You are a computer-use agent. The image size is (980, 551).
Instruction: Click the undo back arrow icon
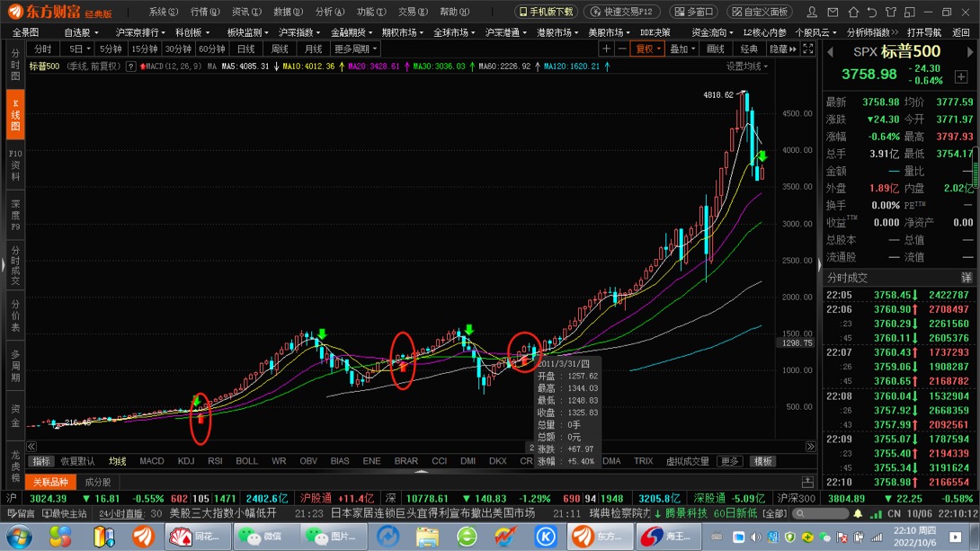(x=872, y=12)
